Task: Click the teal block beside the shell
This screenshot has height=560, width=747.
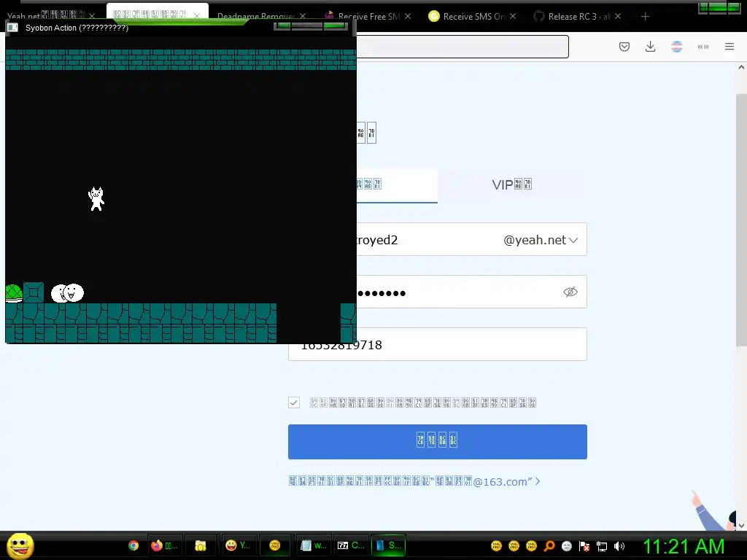Action: pyautogui.click(x=34, y=292)
